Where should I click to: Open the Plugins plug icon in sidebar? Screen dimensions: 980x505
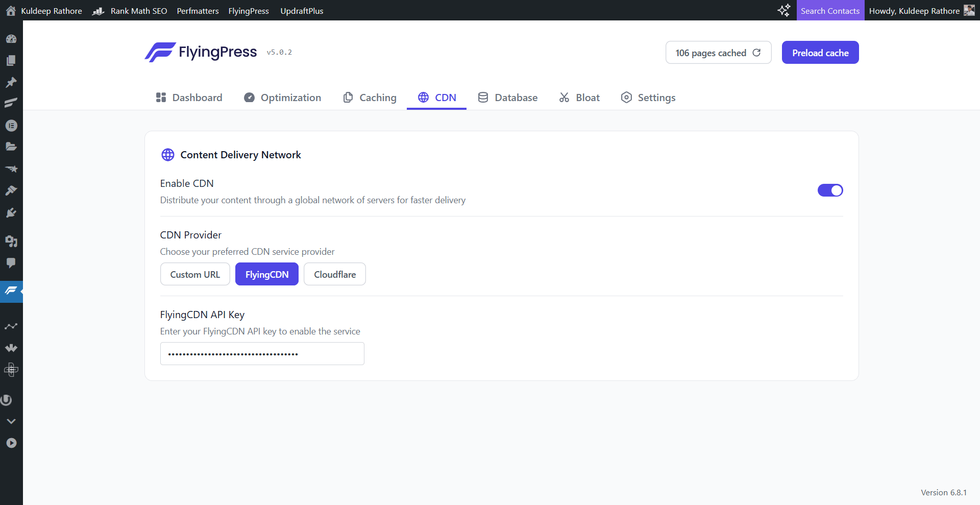point(11,213)
